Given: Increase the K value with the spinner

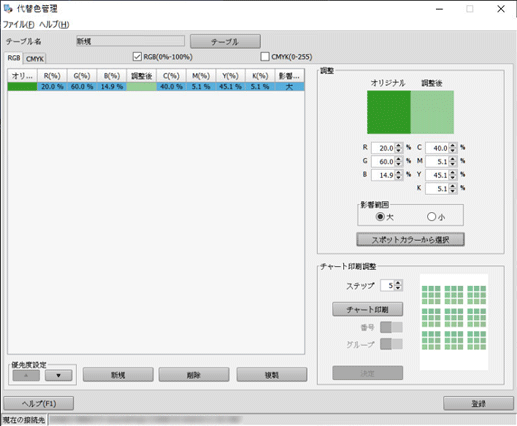Looking at the screenshot, I should click(x=453, y=186).
